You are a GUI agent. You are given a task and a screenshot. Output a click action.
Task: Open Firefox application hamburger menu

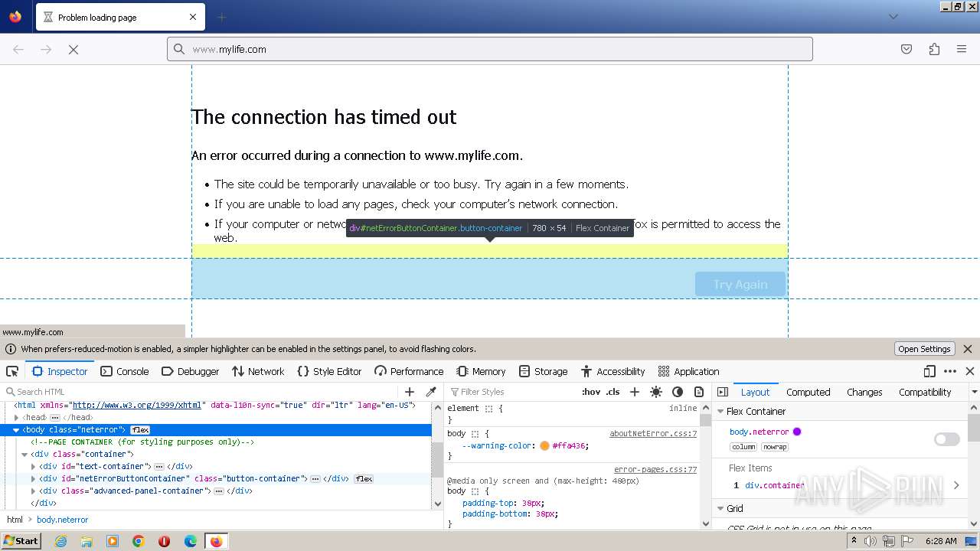click(962, 49)
